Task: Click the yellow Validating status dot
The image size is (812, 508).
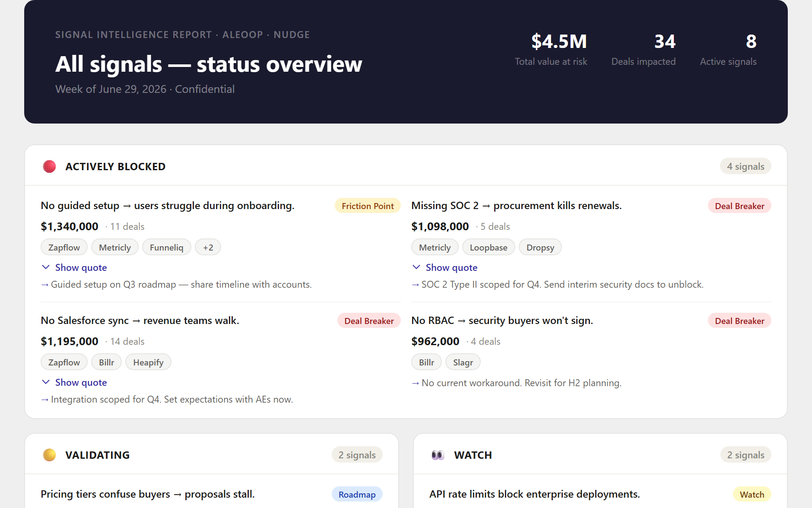Action: pos(49,455)
